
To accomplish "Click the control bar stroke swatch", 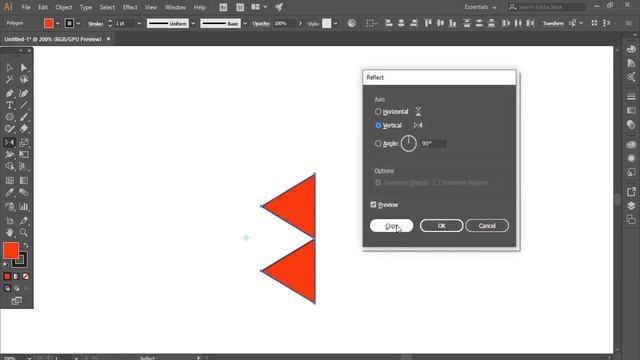I will [x=69, y=23].
